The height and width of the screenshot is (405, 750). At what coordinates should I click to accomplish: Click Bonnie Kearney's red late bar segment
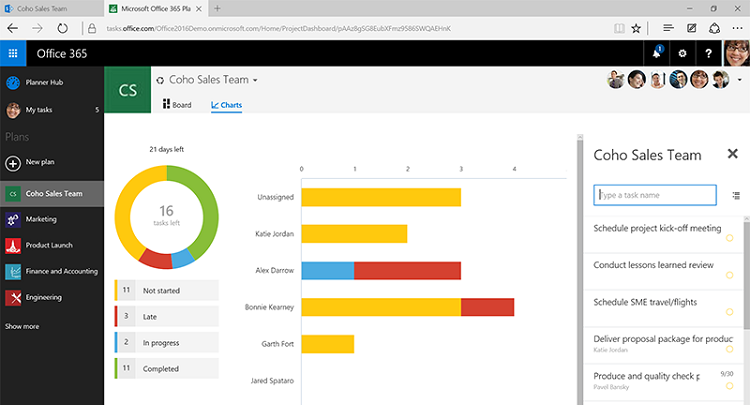487,307
